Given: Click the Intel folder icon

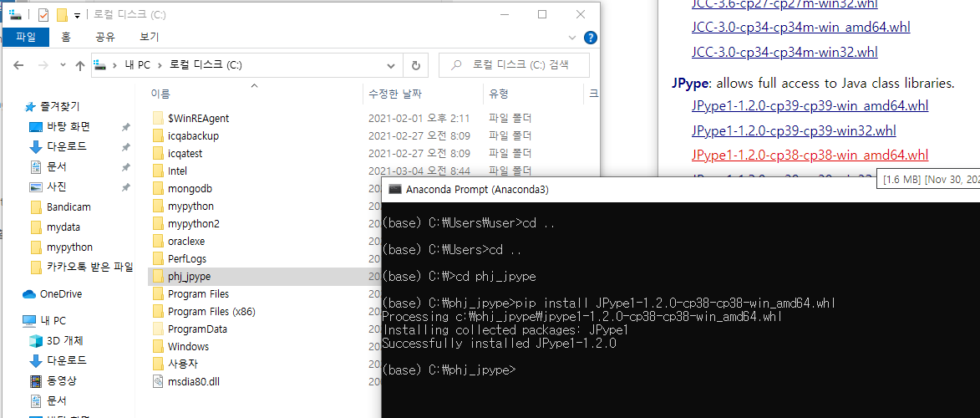Looking at the screenshot, I should (x=158, y=171).
